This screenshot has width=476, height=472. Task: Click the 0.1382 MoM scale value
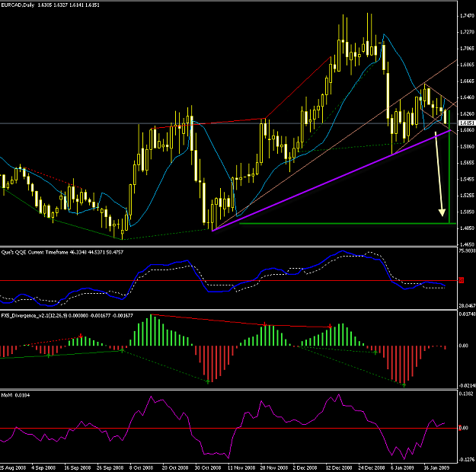[x=466, y=394]
